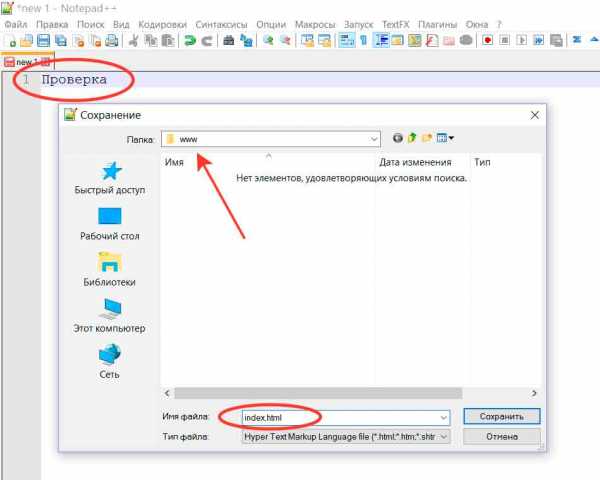Click the Zoom In toolbar icon
The height and width of the screenshot is (480, 600).
click(268, 41)
